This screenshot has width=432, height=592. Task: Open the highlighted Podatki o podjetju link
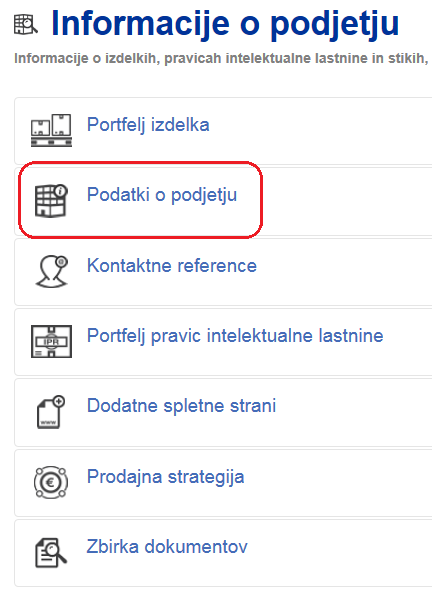162,195
